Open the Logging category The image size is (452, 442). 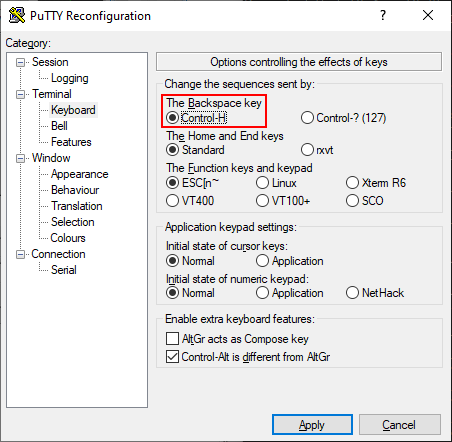point(70,78)
